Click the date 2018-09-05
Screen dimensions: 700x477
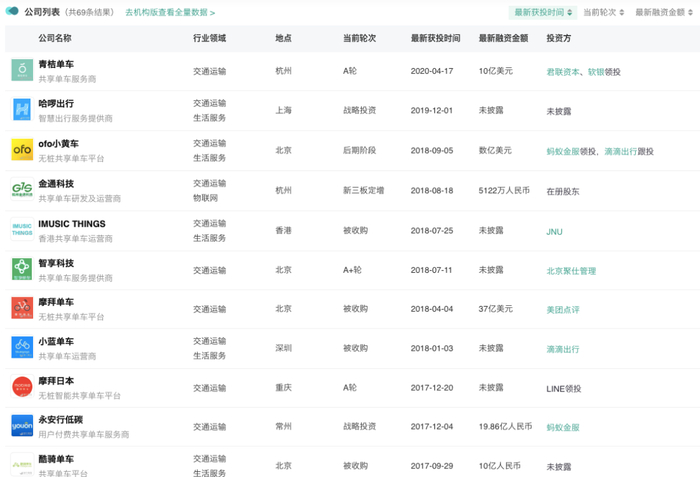(x=432, y=151)
